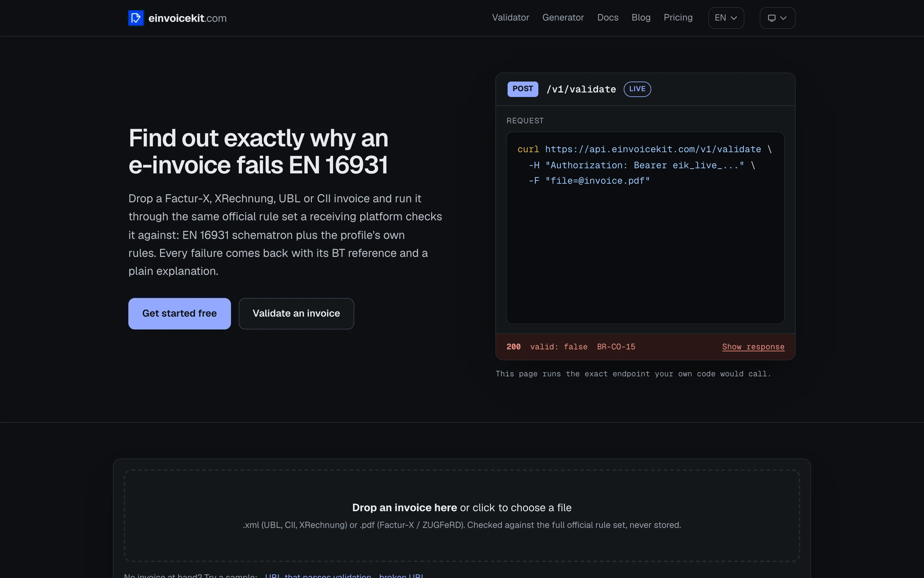Open the Pricing page
Image resolution: width=924 pixels, height=578 pixels.
coord(678,18)
